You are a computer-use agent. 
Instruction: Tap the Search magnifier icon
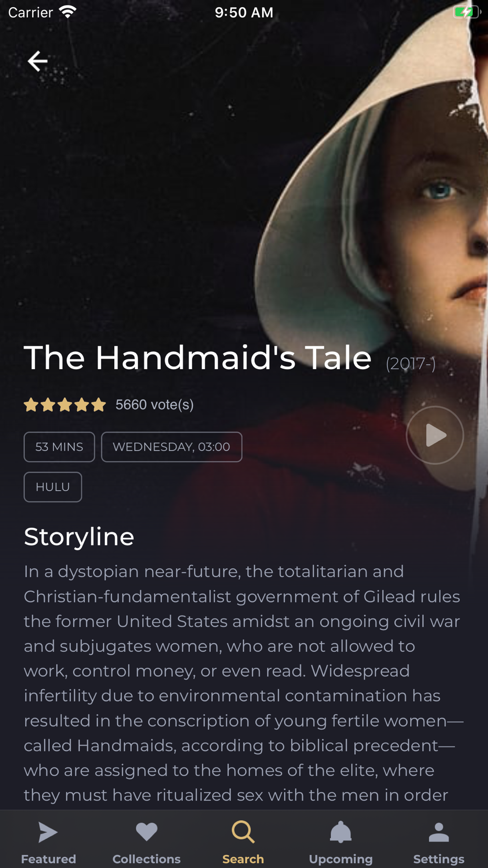[x=243, y=832]
